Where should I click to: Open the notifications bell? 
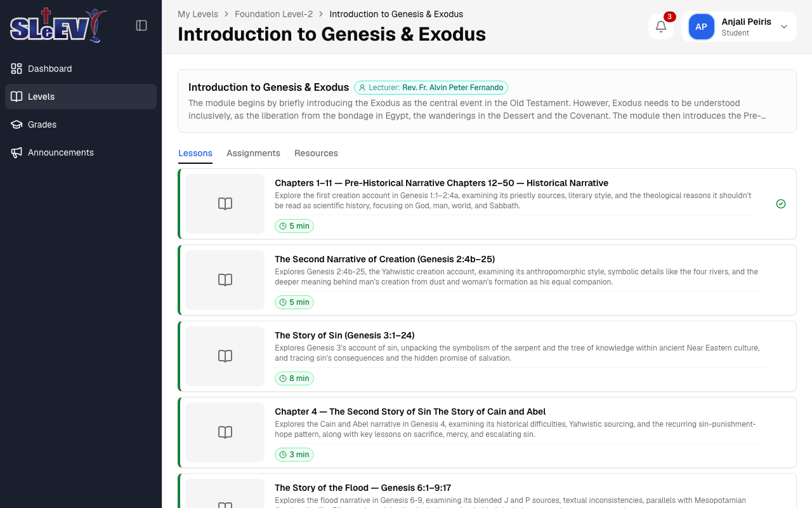[661, 27]
